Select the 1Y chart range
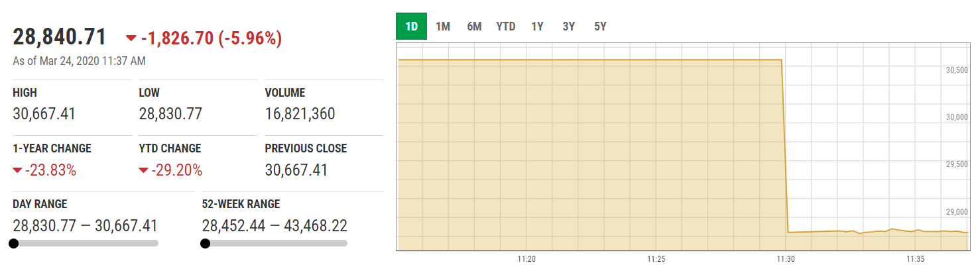980x273 pixels. click(x=537, y=27)
